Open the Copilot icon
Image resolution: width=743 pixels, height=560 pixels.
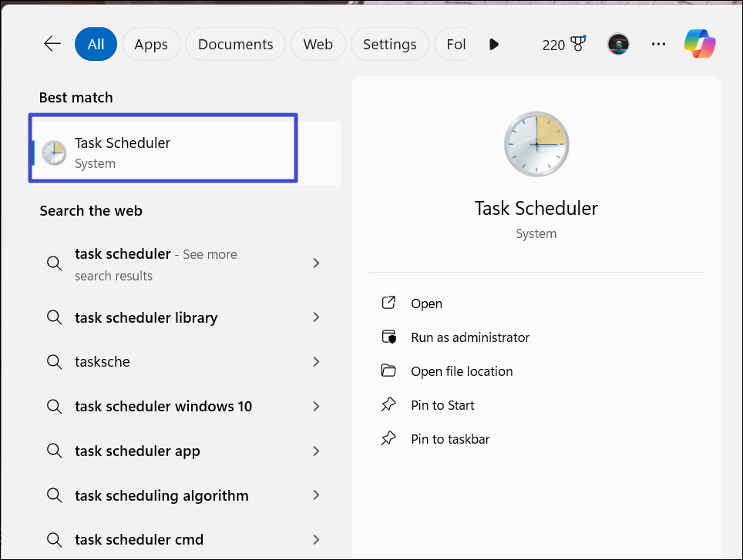coord(700,44)
